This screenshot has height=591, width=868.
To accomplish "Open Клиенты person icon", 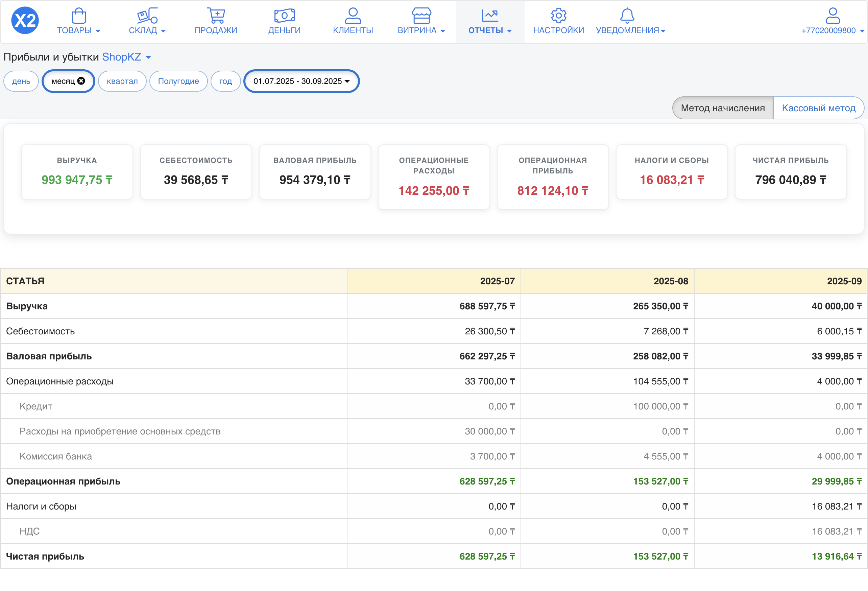I will coord(353,16).
